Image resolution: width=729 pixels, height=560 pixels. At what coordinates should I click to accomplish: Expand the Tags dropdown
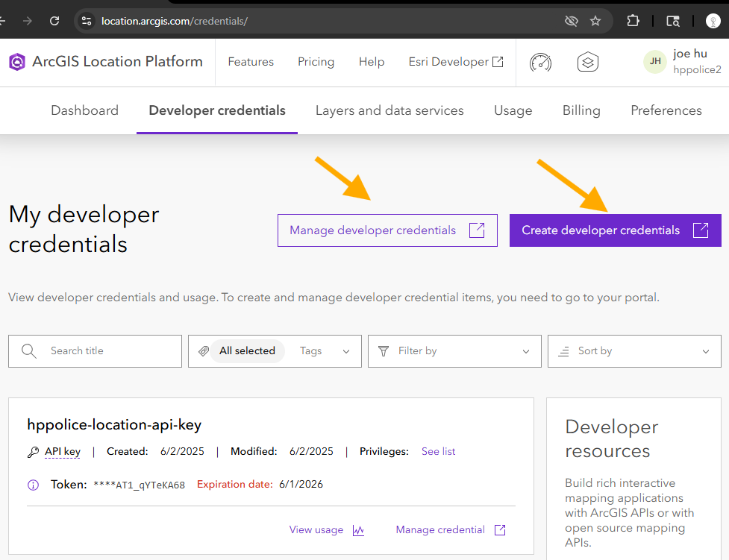click(x=346, y=351)
